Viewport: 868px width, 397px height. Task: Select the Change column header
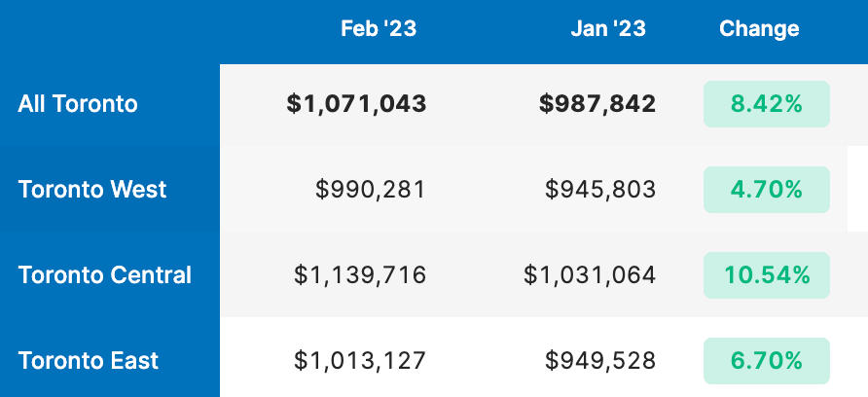pos(759,29)
